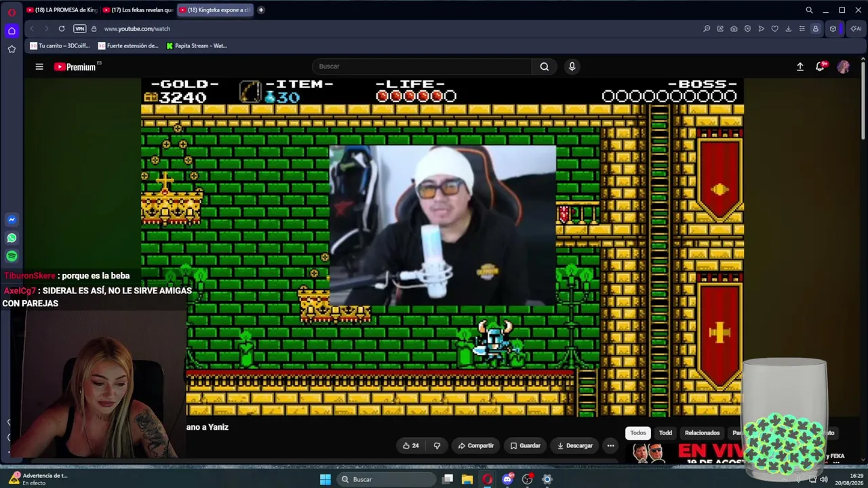Viewport: 868px width, 488px height.
Task: Select the 'Todd' filter chip
Action: click(665, 432)
